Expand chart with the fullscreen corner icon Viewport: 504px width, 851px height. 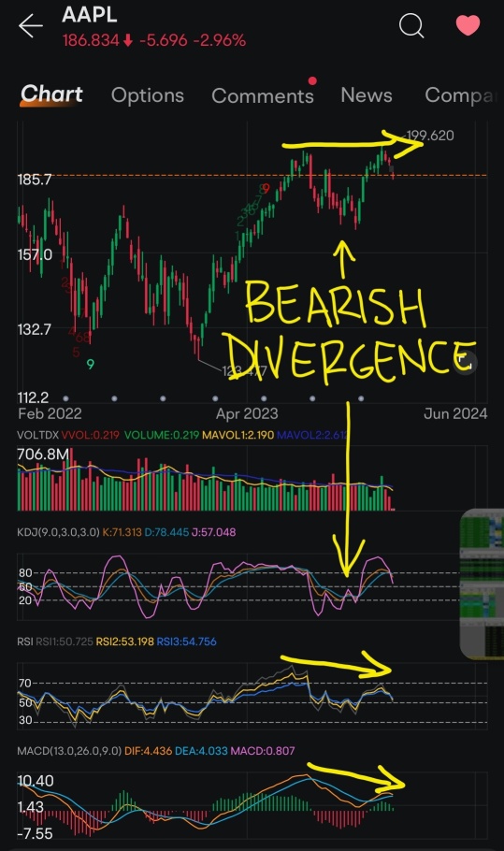click(464, 362)
